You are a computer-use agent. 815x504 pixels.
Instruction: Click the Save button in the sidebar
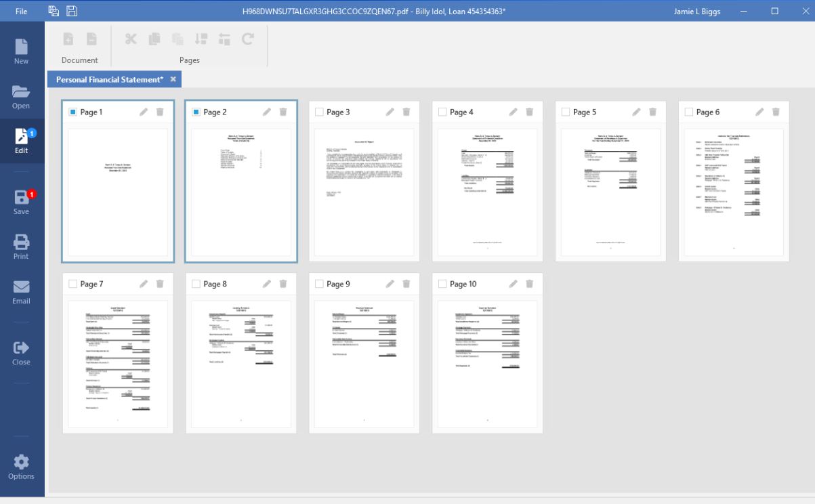coord(22,203)
